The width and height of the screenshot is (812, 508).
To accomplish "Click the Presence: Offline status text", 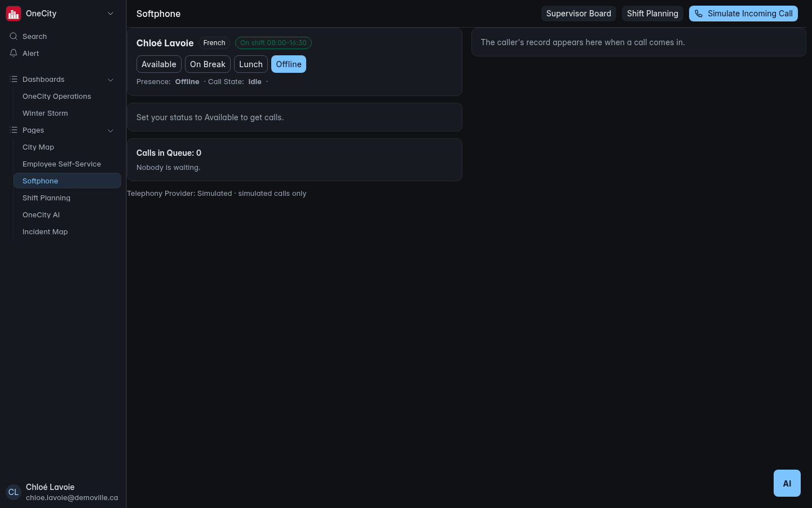I will 167,82.
